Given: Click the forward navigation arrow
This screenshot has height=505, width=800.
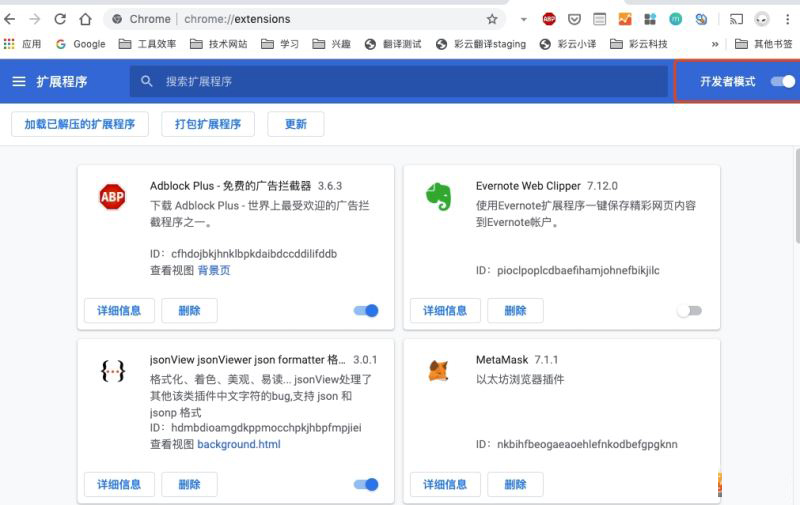Looking at the screenshot, I should coord(34,19).
